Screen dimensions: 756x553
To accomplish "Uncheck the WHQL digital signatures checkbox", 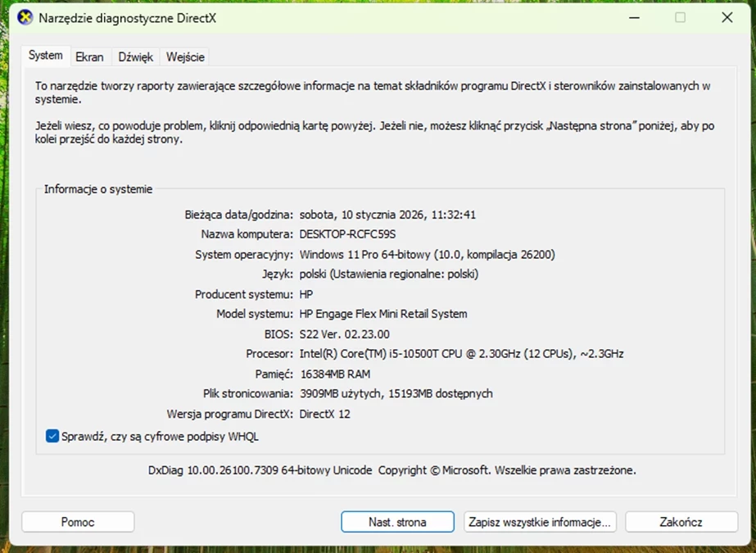I will 52,437.
